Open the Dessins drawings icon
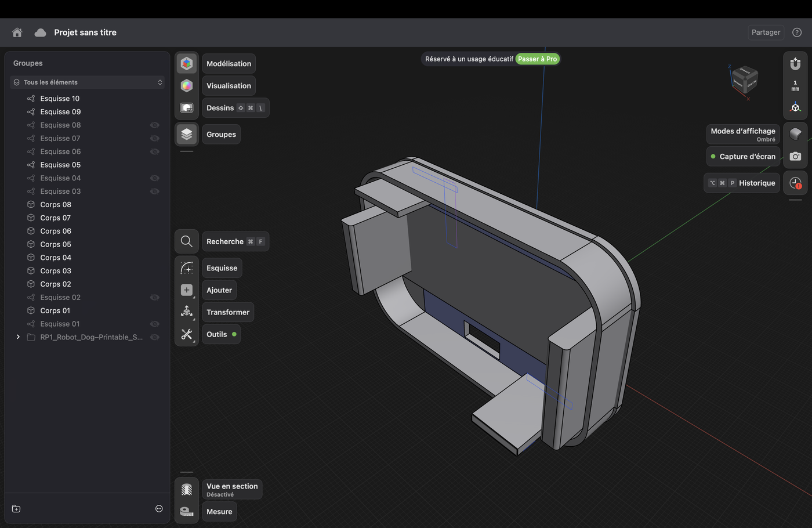This screenshot has width=812, height=528. click(x=187, y=108)
